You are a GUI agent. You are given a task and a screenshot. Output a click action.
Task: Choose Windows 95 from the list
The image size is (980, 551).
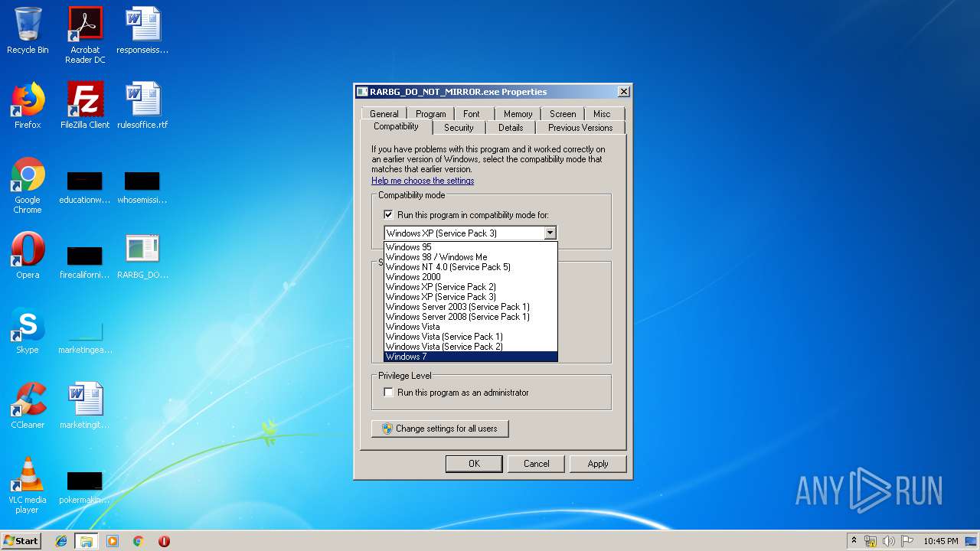[x=470, y=247]
